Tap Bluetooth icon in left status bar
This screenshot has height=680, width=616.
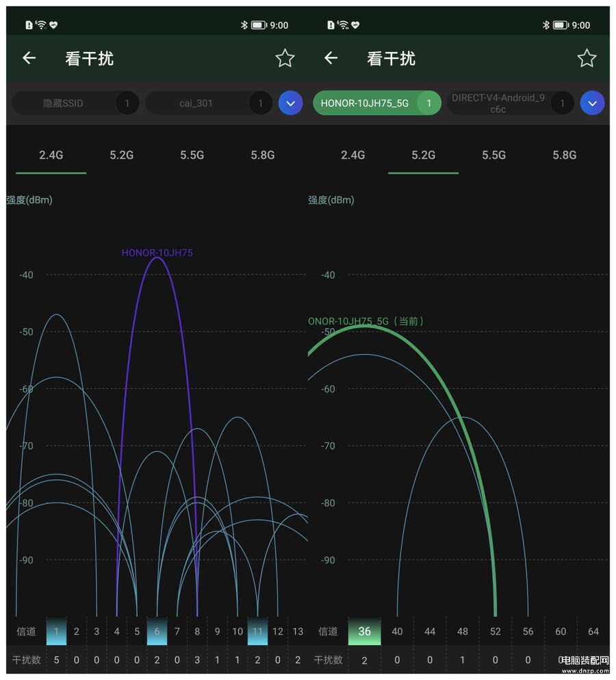pyautogui.click(x=243, y=25)
